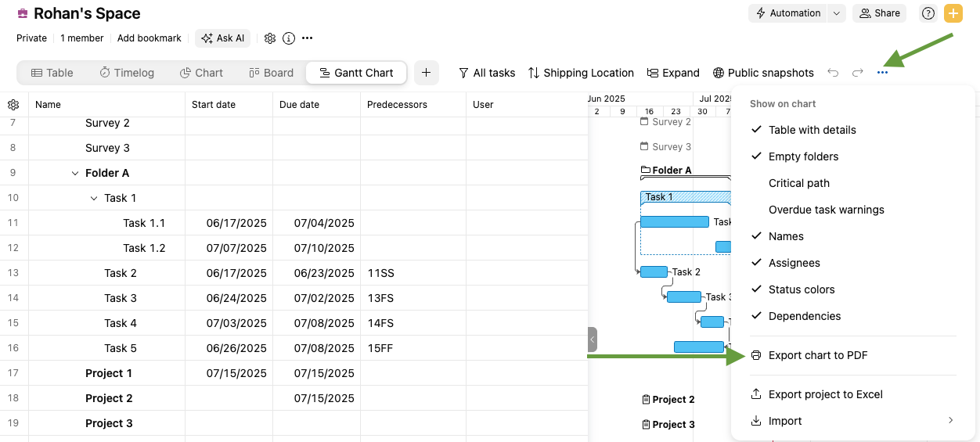Click the yellow plus button
This screenshot has width=980, height=442.
pos(953,13)
